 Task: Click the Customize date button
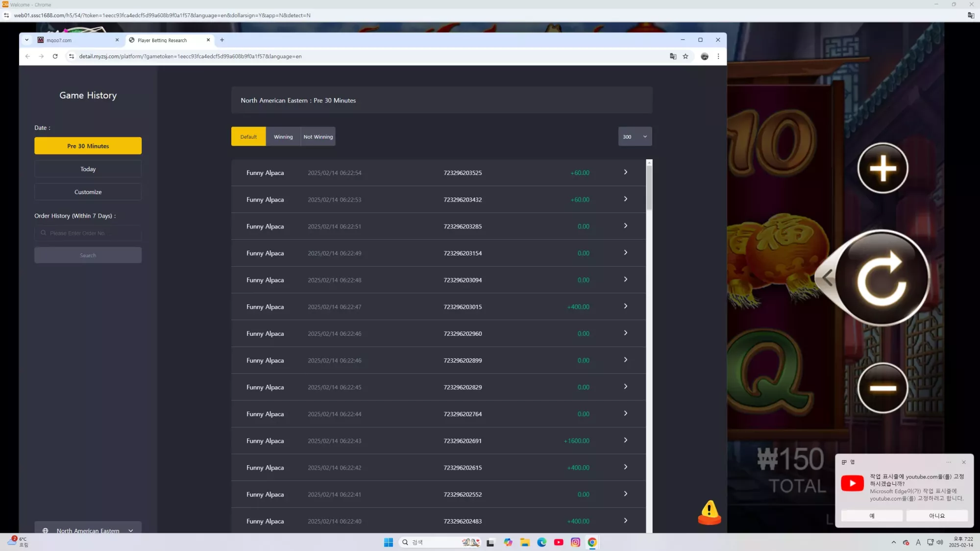pyautogui.click(x=88, y=192)
